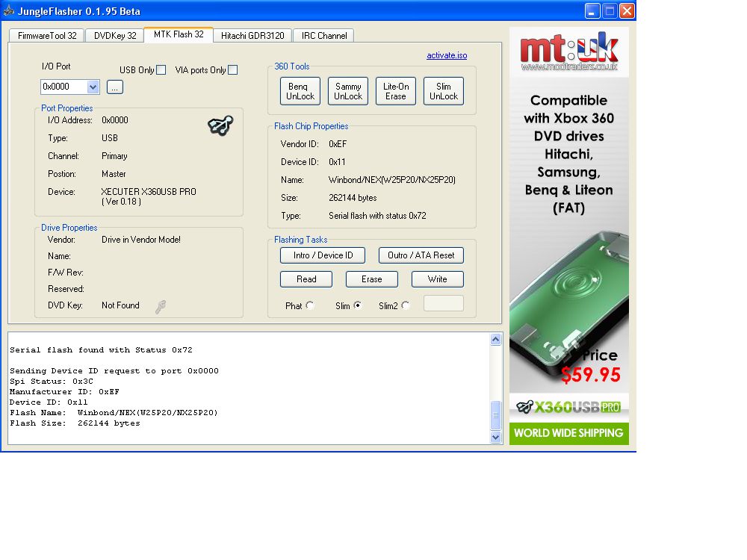Click the Benq UnLock button
The width and height of the screenshot is (747, 560).
click(300, 91)
